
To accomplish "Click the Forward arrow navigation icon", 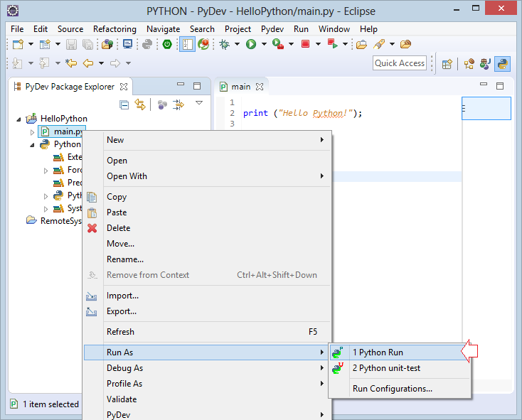I will coord(114,63).
